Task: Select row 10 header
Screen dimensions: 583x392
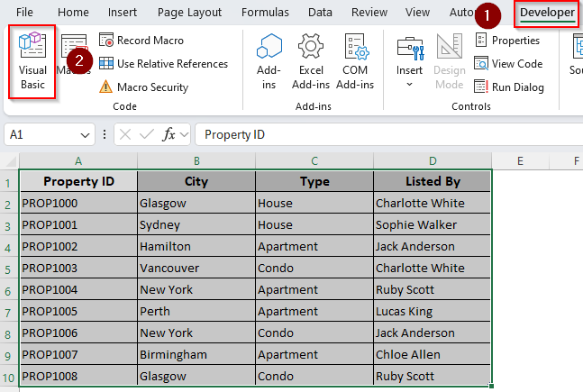Action: pos(9,377)
